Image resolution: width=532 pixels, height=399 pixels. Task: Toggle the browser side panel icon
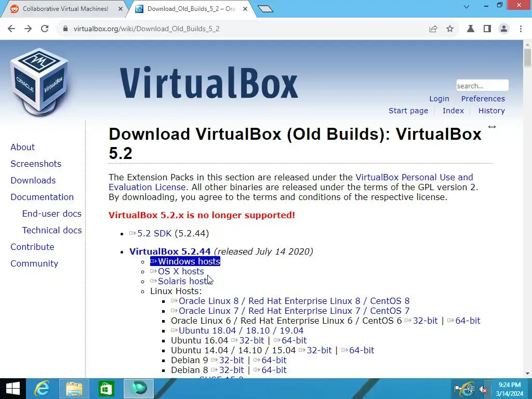487,29
